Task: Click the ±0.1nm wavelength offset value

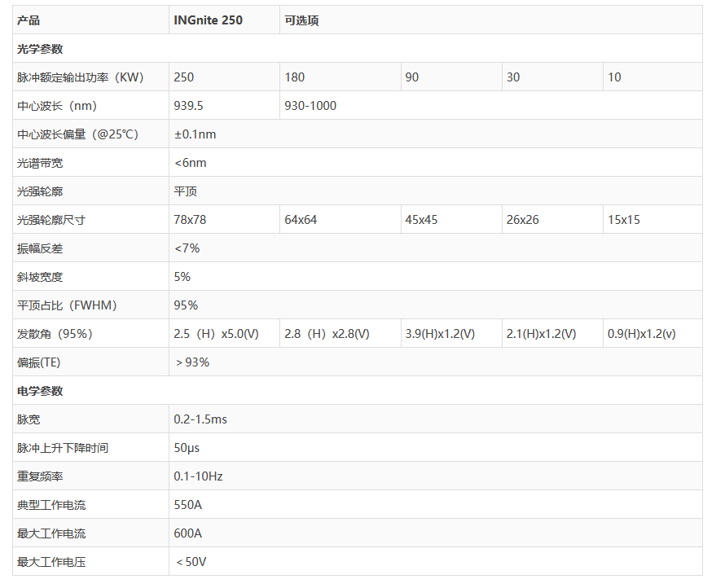Action: pyautogui.click(x=195, y=134)
